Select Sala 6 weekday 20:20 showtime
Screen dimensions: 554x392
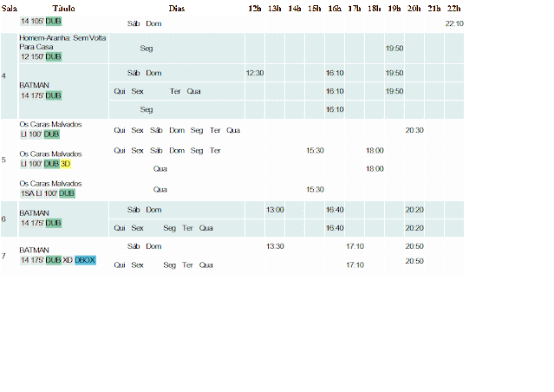414,228
